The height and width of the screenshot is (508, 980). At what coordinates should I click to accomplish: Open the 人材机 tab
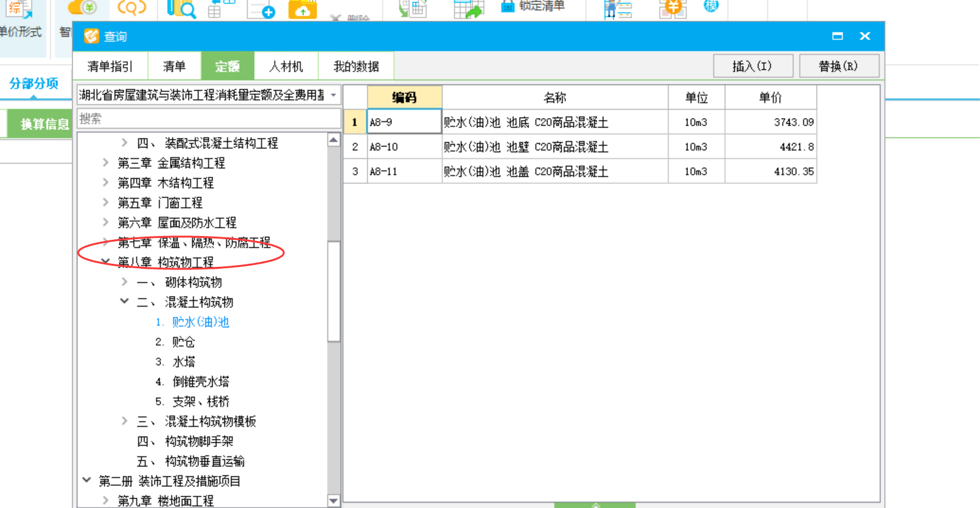(286, 66)
